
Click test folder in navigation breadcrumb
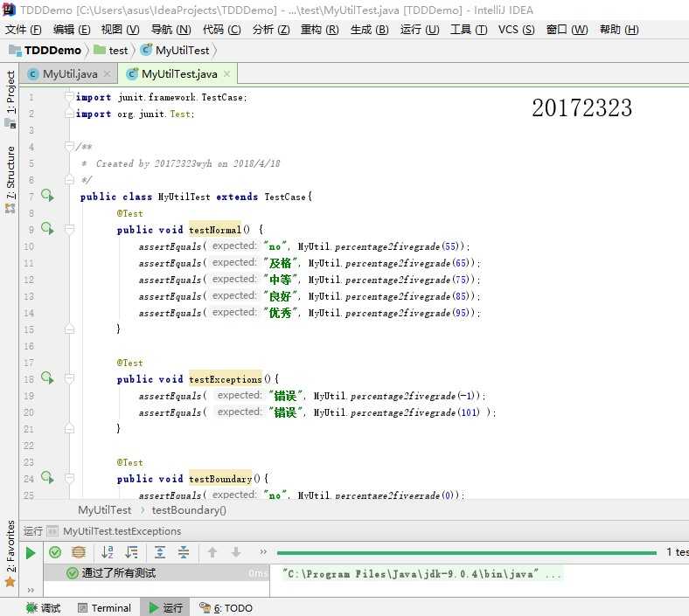(111, 51)
